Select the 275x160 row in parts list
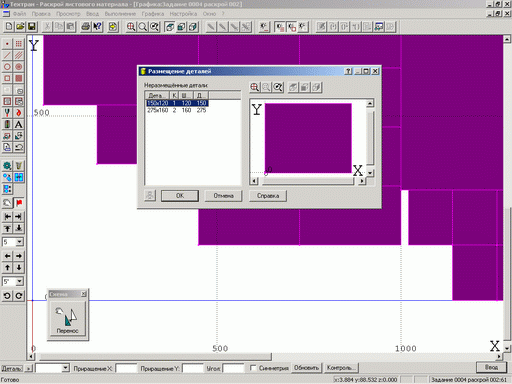This screenshot has width=512, height=384. pyautogui.click(x=177, y=110)
